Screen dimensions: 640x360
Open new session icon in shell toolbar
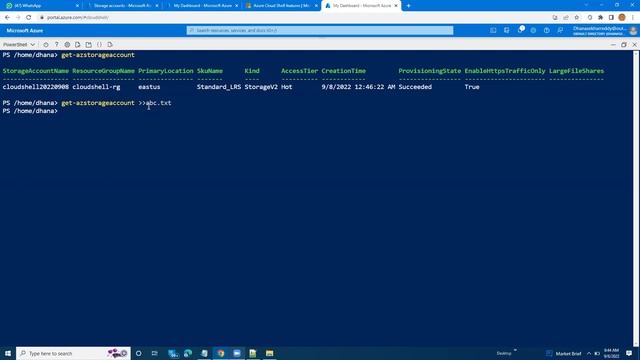[x=89, y=44]
